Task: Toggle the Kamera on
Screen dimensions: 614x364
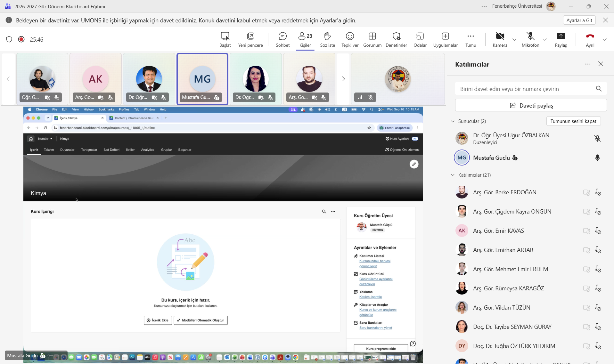Action: (x=500, y=39)
